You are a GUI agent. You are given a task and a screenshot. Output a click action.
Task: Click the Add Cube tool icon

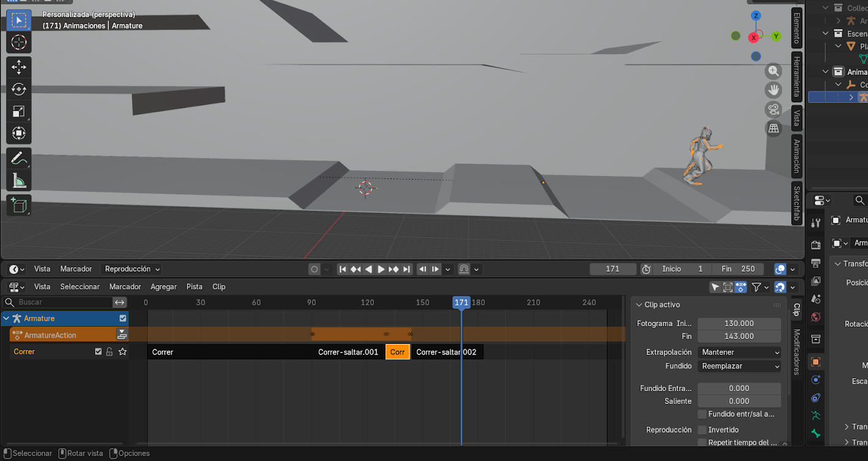point(18,205)
